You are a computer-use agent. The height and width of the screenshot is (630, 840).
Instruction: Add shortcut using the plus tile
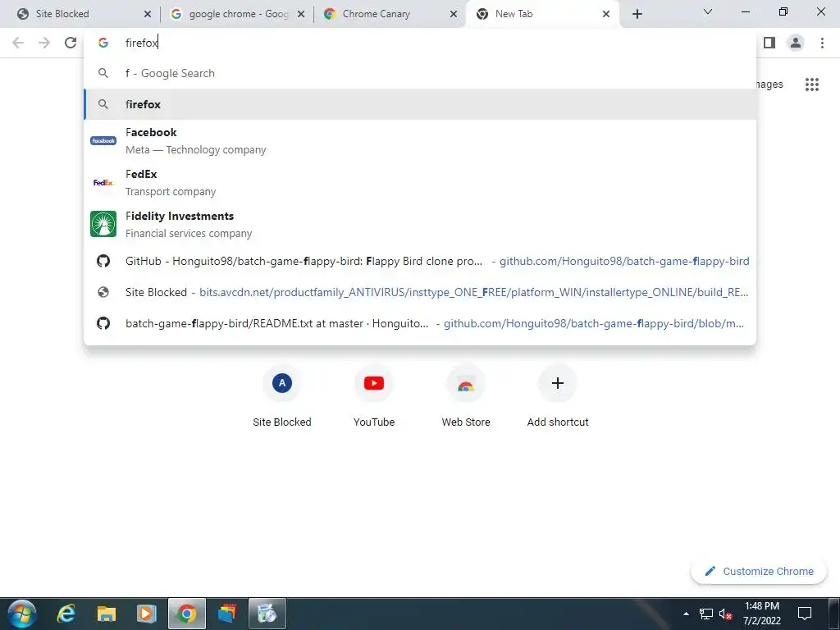[558, 396]
